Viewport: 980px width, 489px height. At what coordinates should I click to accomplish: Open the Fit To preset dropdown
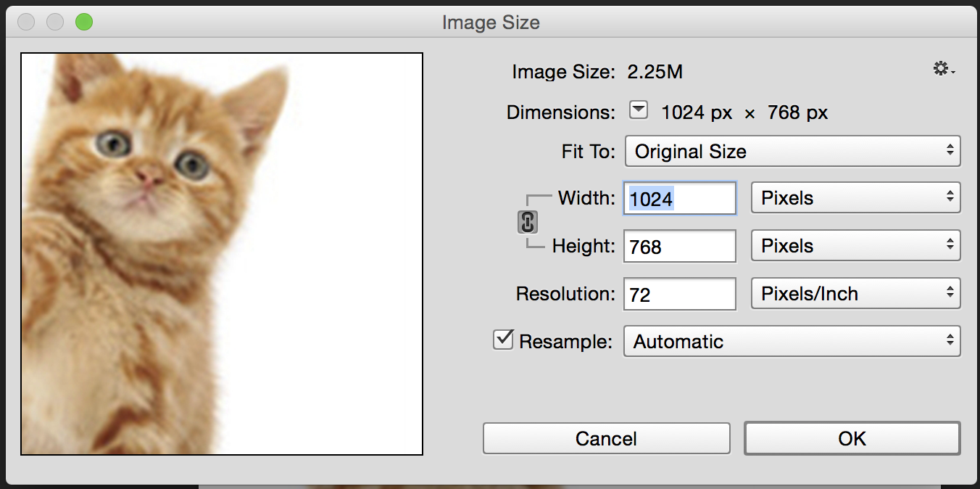pos(792,152)
